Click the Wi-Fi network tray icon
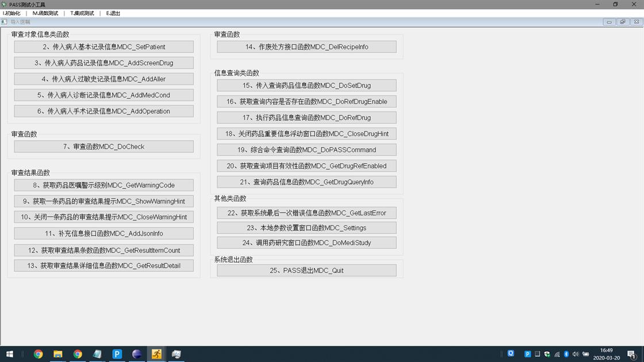The width and height of the screenshot is (644, 362). click(557, 354)
